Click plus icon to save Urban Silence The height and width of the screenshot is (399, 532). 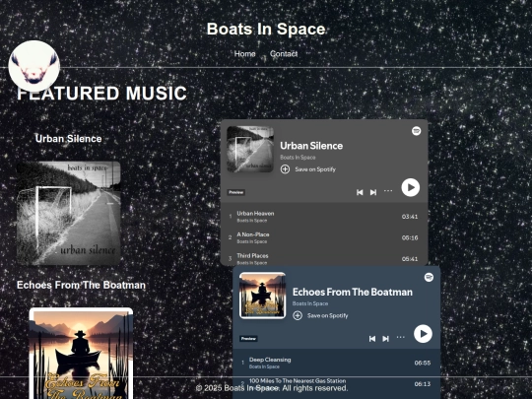click(285, 169)
